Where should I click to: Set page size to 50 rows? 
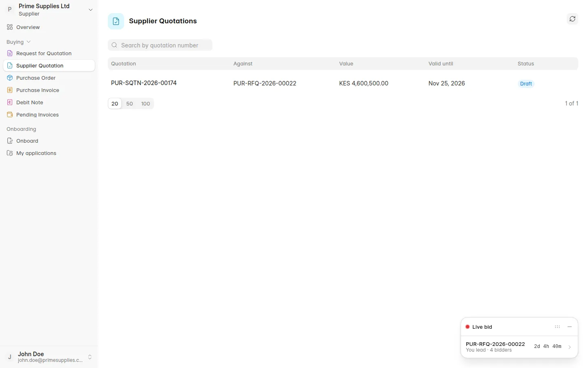click(x=129, y=104)
